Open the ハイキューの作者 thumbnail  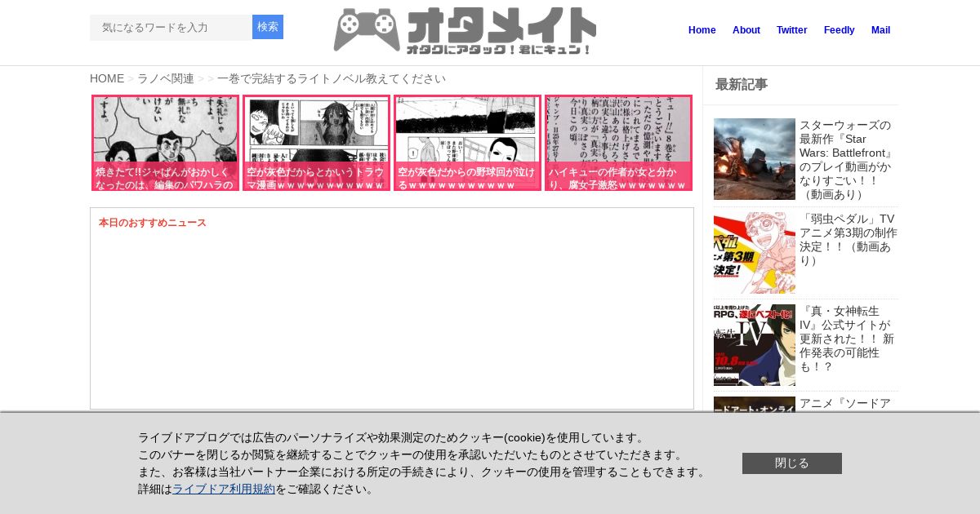(x=618, y=143)
